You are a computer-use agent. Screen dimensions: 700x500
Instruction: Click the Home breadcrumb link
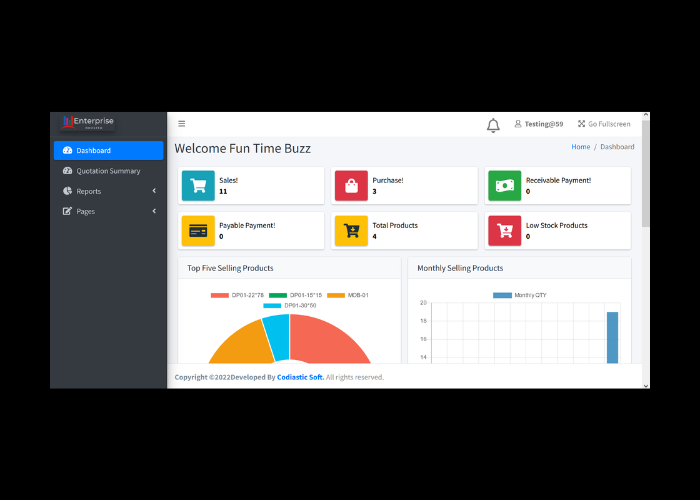(580, 147)
